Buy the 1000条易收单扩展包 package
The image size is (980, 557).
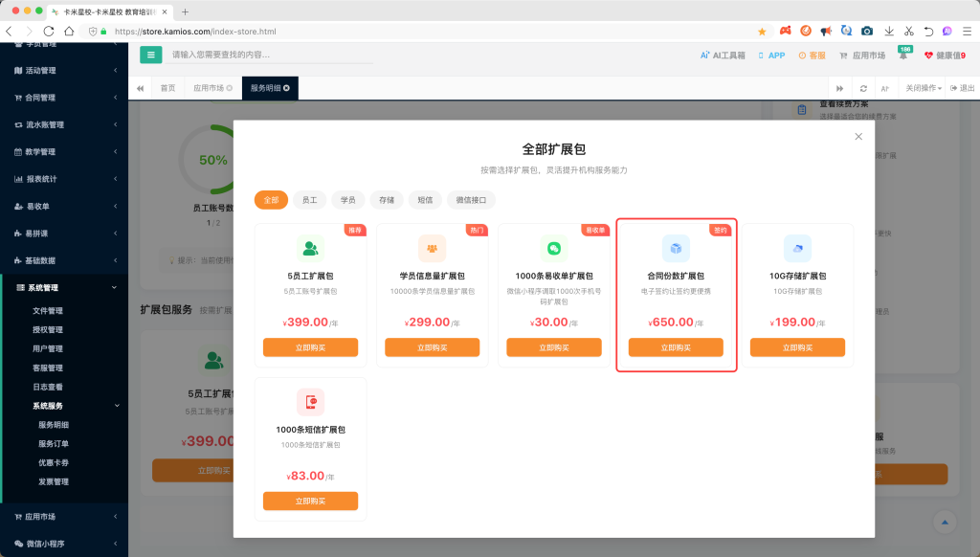pos(554,347)
